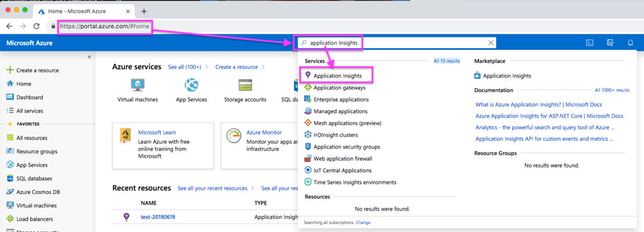The height and width of the screenshot is (232, 644).
Task: Open Storage accounts tile icon
Action: (245, 85)
